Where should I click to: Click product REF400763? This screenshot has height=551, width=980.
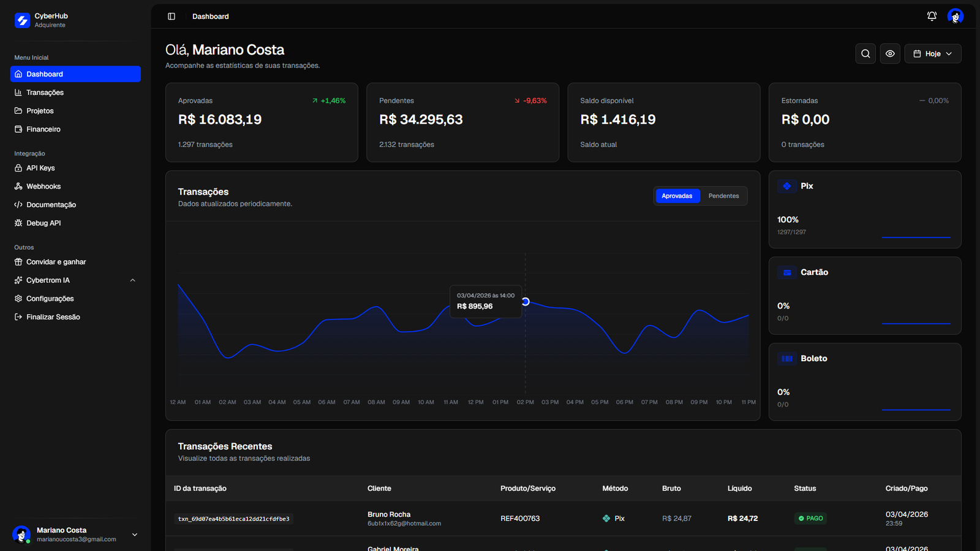[520, 519]
